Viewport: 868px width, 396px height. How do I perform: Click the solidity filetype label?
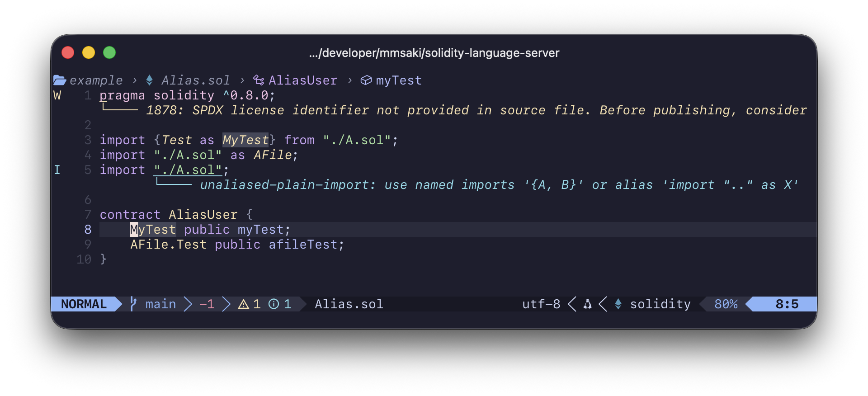tap(660, 304)
